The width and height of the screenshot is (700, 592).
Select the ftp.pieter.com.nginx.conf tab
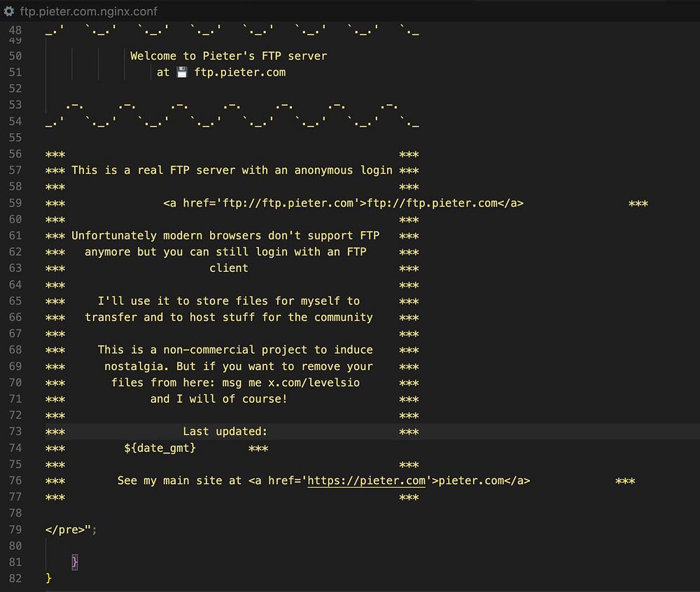coord(80,11)
